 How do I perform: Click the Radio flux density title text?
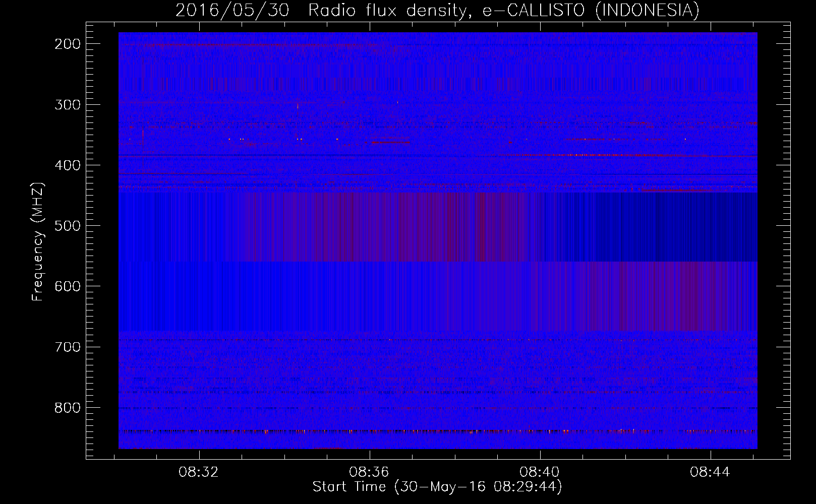pyautogui.click(x=391, y=10)
